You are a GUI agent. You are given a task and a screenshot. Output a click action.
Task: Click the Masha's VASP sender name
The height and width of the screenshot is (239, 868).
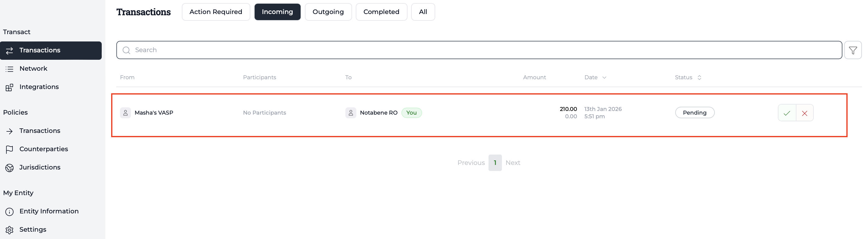154,112
